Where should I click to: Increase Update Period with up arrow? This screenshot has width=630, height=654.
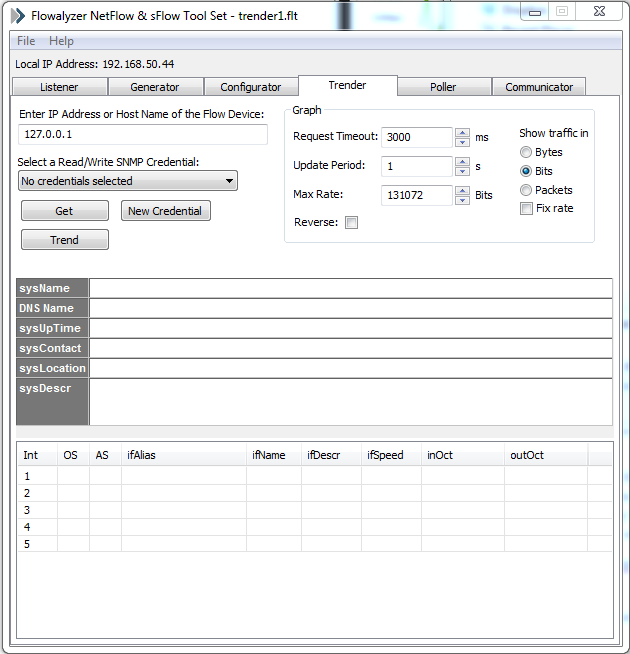[x=462, y=161]
